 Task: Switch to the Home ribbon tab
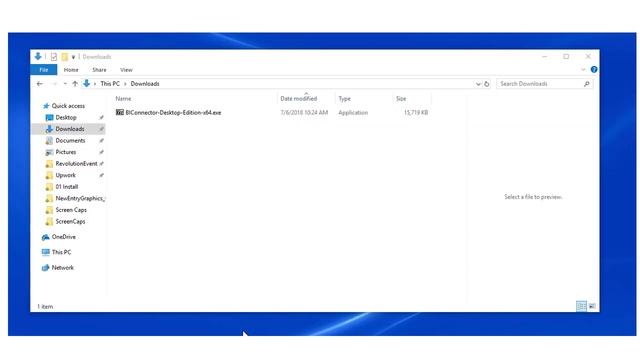coord(71,70)
